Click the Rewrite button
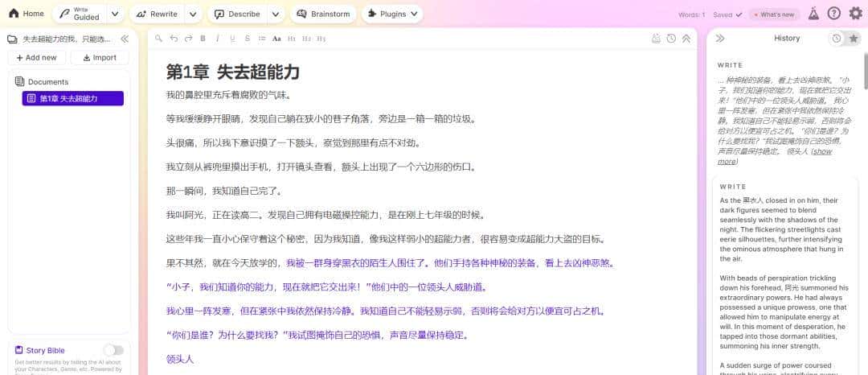Screen dimensions: 868x375 point(157,14)
